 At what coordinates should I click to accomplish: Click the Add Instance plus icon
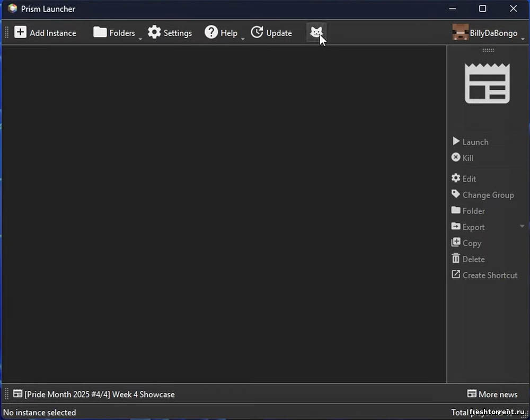[x=20, y=33]
